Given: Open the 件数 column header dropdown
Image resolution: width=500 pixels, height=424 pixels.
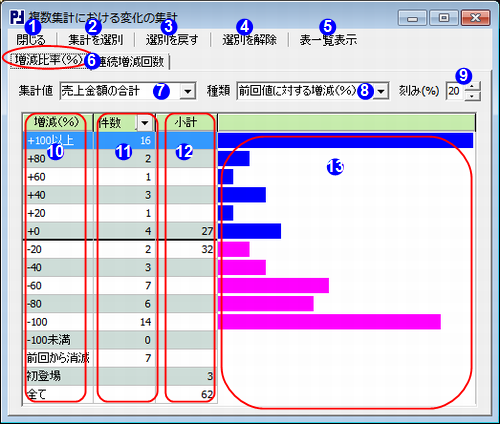Looking at the screenshot, I should [x=145, y=123].
